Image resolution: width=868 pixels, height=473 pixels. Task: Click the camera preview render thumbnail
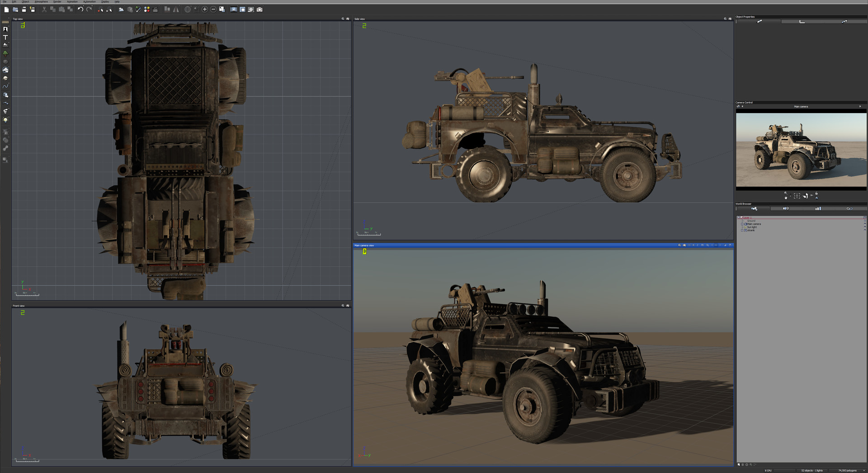click(801, 150)
